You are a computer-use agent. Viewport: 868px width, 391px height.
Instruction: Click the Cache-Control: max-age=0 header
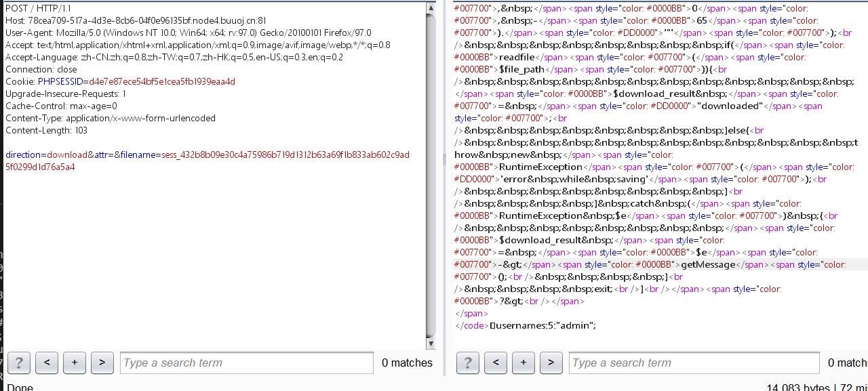61,106
